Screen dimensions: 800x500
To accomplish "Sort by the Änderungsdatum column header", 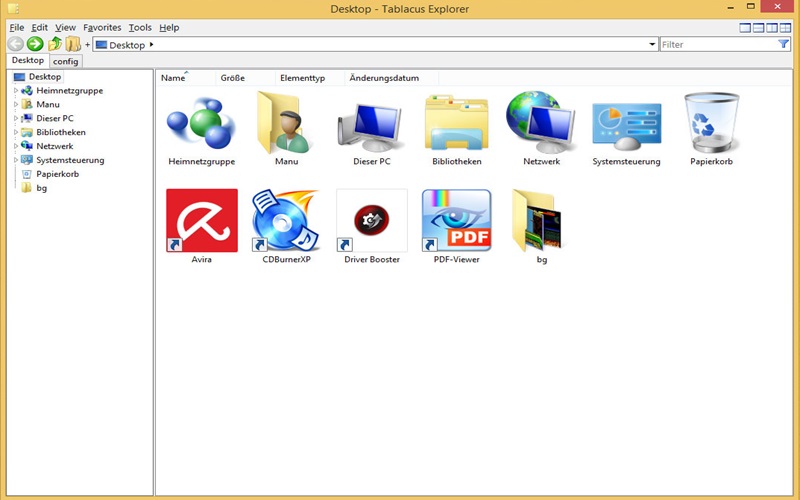I will (x=391, y=78).
